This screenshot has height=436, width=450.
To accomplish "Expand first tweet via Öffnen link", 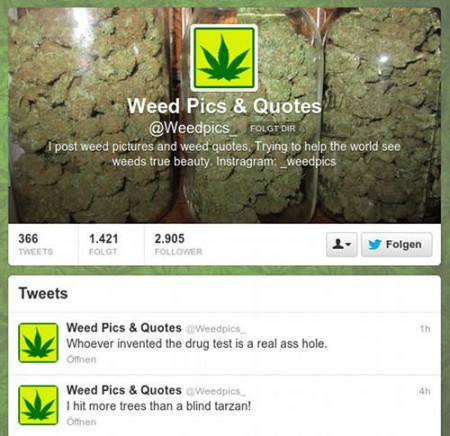I will [81, 359].
